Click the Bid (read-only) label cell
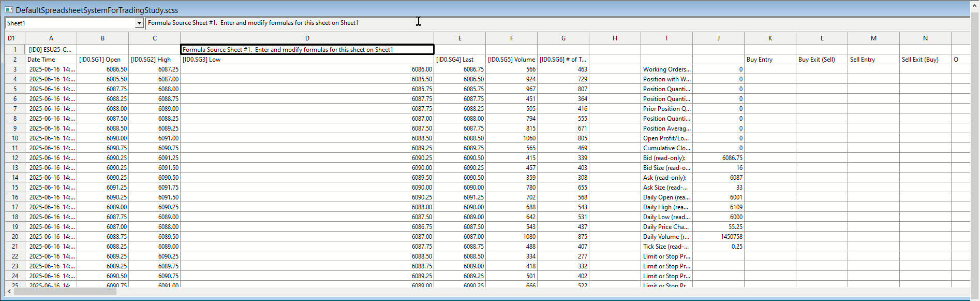980x301 pixels. pyautogui.click(x=666, y=158)
